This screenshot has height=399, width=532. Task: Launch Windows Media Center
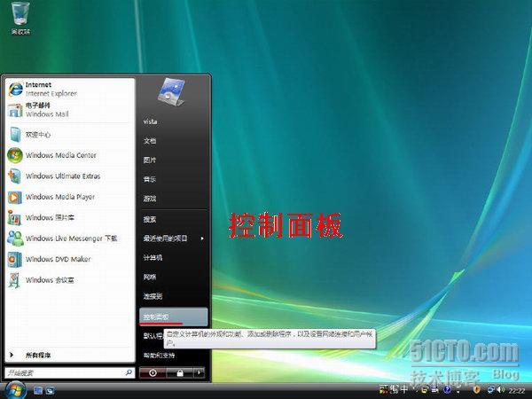[69, 155]
